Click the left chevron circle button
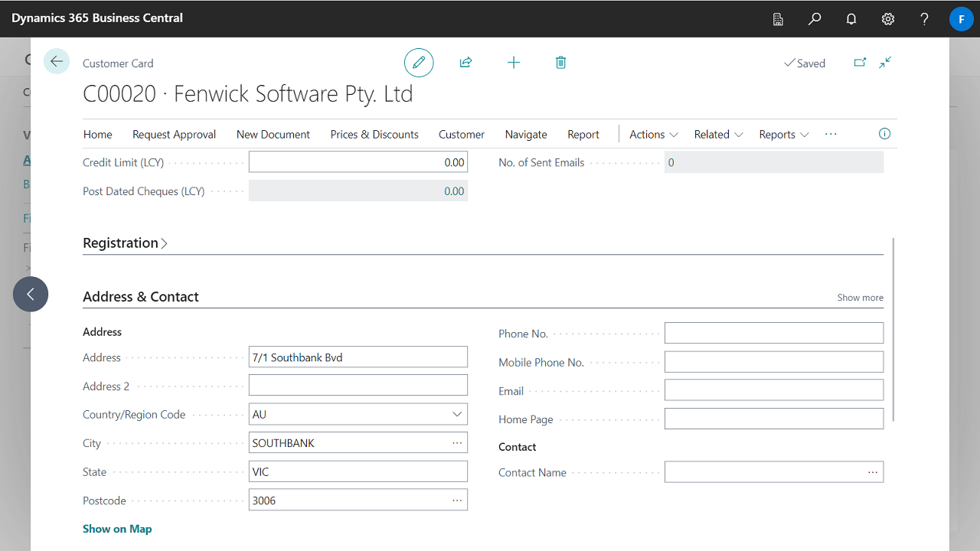980x551 pixels. (31, 294)
